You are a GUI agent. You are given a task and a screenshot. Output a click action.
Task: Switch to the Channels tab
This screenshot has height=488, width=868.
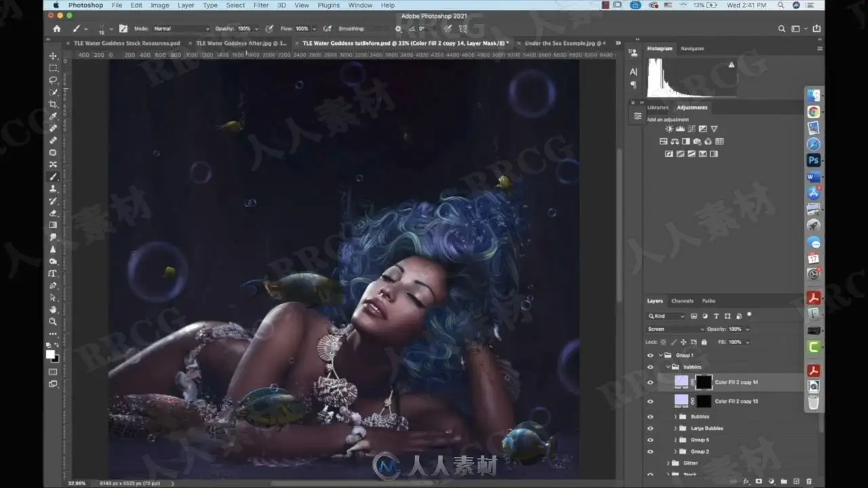pyautogui.click(x=682, y=301)
